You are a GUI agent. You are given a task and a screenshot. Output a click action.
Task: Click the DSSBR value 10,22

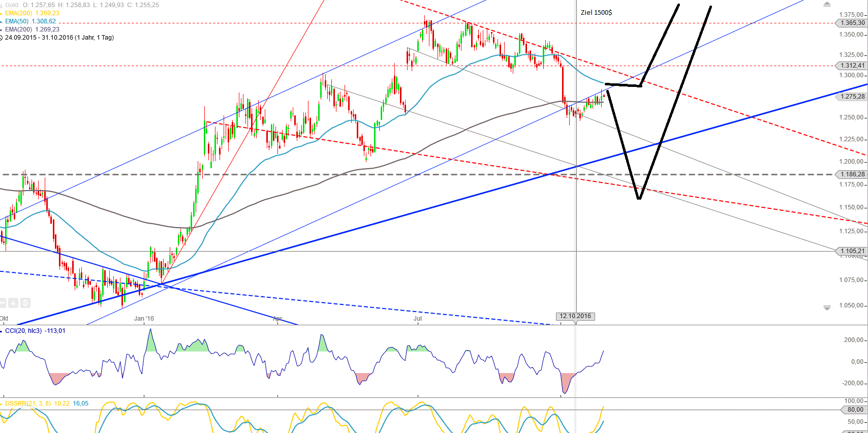click(x=61, y=404)
